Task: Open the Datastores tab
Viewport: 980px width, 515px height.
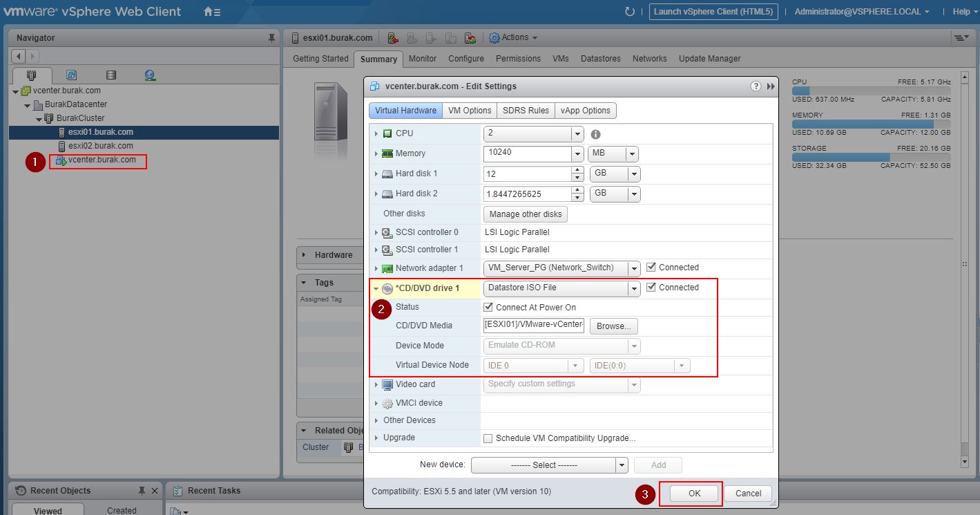Action: 601,59
